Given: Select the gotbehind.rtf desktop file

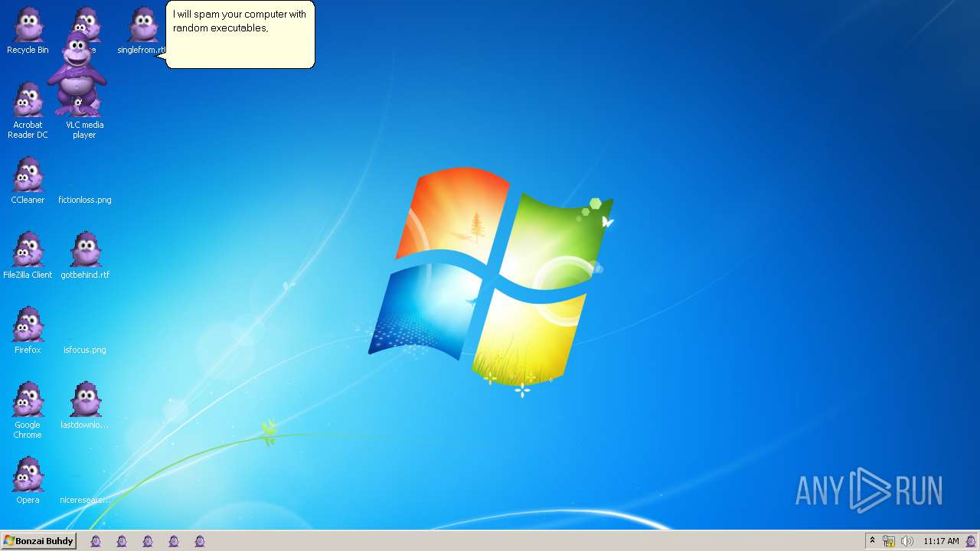Looking at the screenshot, I should 85,256.
